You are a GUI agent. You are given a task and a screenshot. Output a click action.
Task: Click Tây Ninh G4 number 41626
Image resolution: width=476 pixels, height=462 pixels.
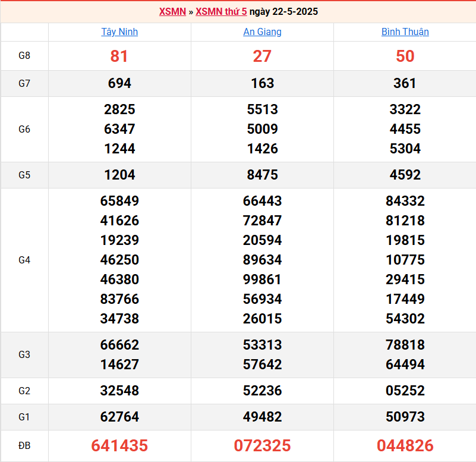click(x=119, y=221)
